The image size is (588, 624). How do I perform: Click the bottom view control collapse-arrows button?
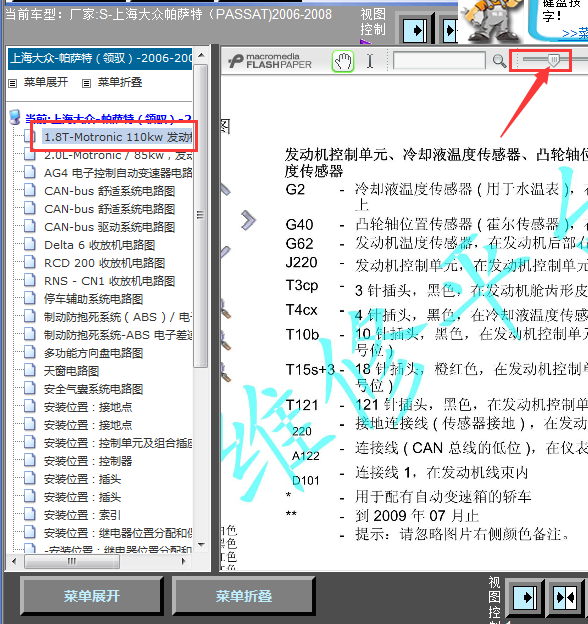tap(565, 597)
